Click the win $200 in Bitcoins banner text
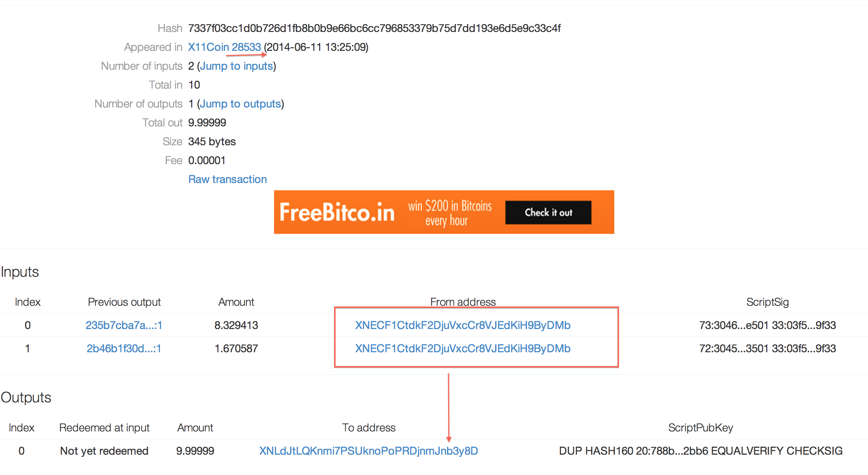Screen dimensions: 868x475 click(x=450, y=213)
